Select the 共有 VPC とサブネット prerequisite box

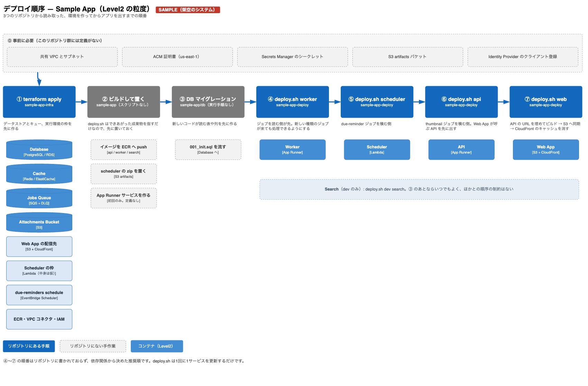tap(62, 57)
